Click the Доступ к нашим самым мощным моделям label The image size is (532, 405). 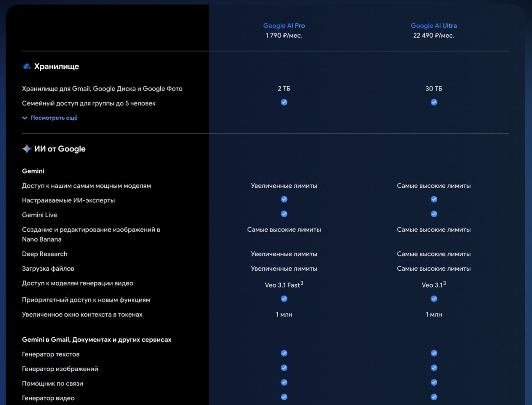[x=87, y=186]
